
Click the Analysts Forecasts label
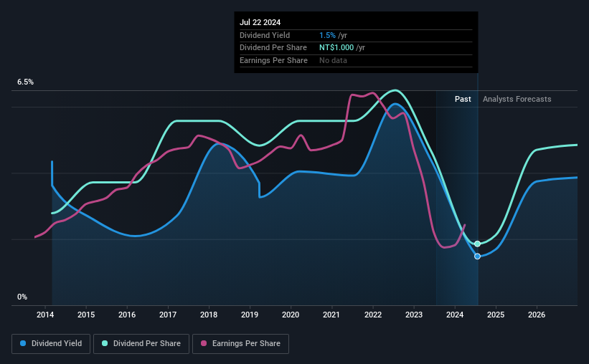(517, 99)
